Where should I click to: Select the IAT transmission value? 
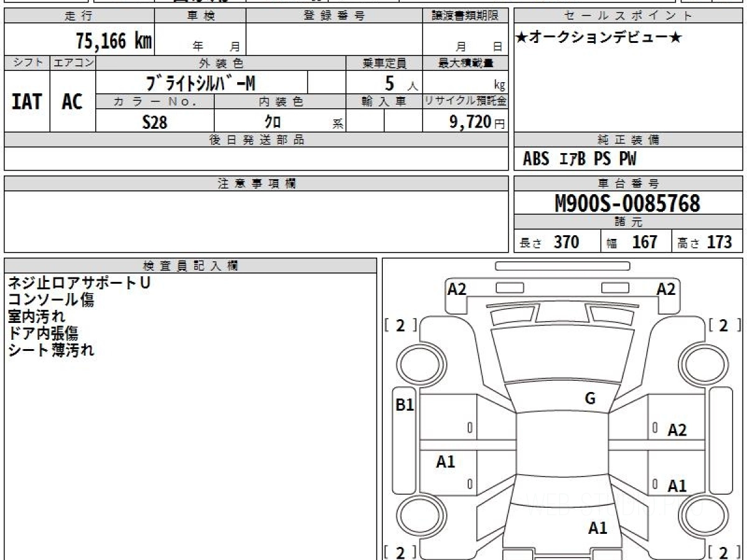point(27,101)
